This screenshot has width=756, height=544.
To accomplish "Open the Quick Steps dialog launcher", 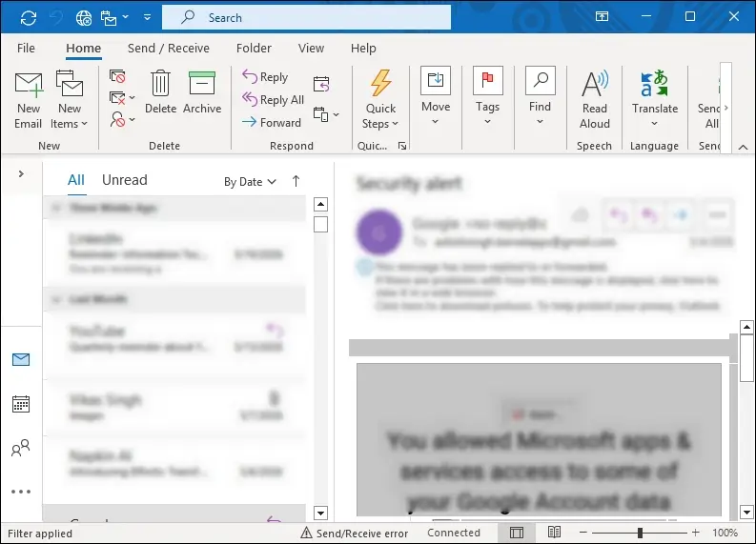I will 402,146.
